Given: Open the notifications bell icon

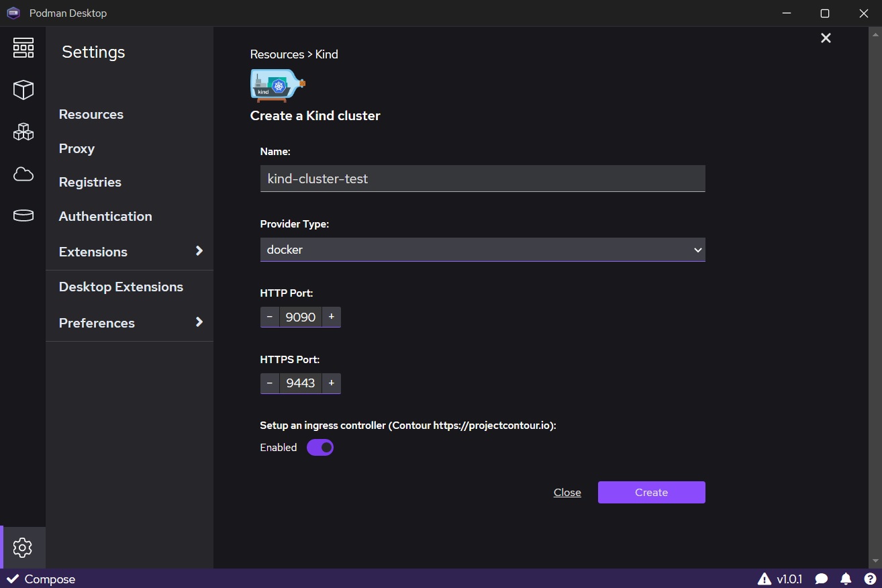Looking at the screenshot, I should (x=846, y=579).
